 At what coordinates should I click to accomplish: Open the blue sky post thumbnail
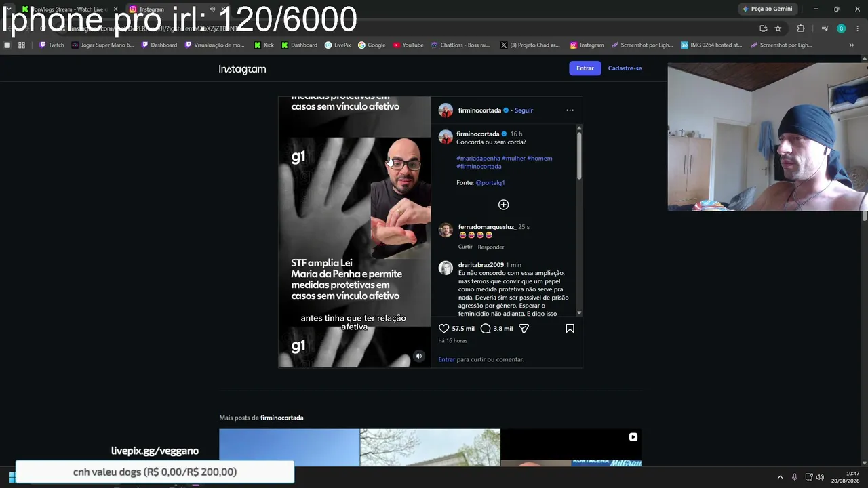click(x=290, y=447)
